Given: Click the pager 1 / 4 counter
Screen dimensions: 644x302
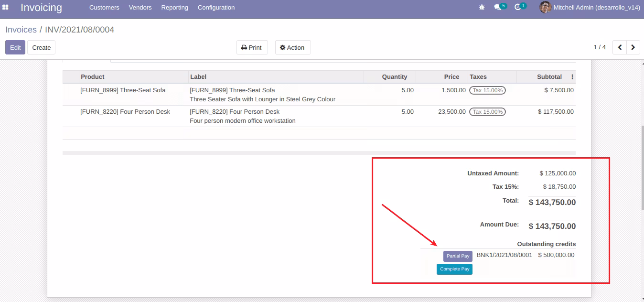Looking at the screenshot, I should click(600, 47).
